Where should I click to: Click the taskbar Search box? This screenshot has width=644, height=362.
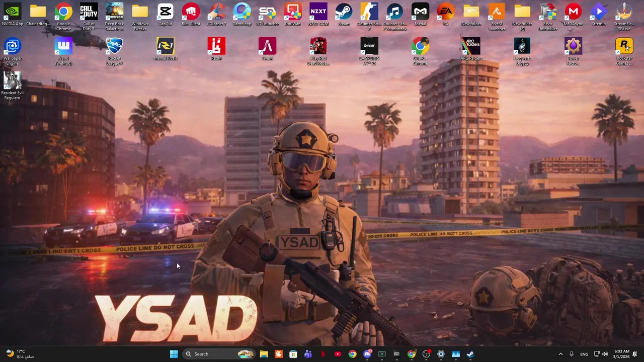tap(218, 354)
